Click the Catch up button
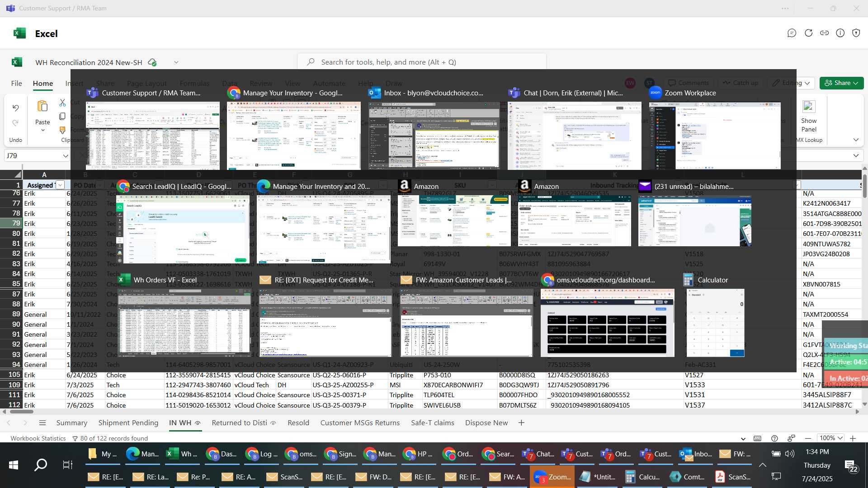 click(741, 83)
